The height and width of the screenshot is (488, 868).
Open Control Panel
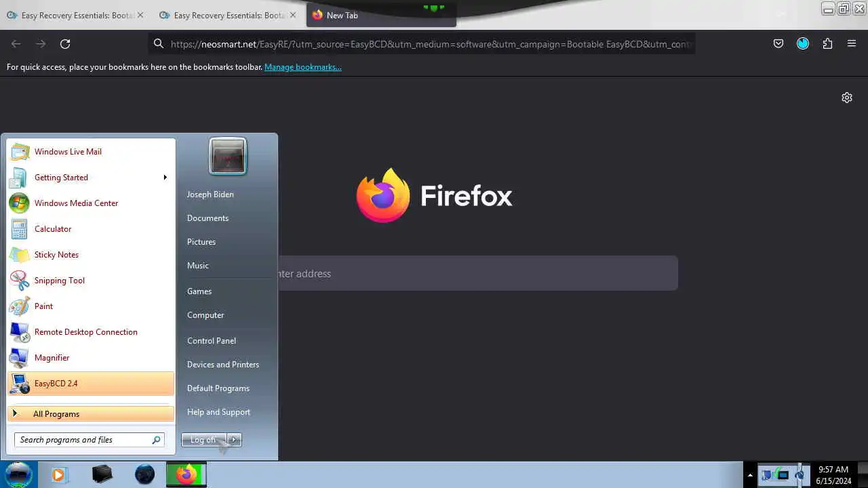pos(212,341)
